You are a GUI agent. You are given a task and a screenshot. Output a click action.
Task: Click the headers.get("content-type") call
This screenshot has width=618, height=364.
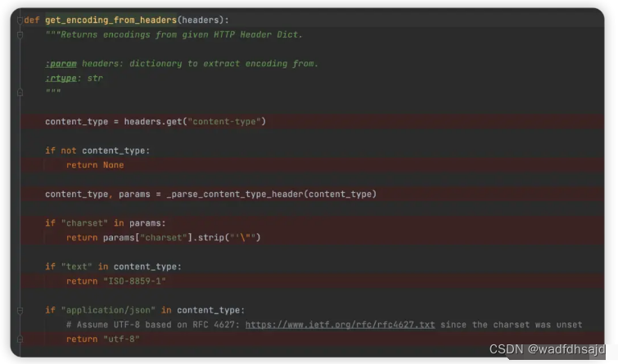pyautogui.click(x=195, y=122)
